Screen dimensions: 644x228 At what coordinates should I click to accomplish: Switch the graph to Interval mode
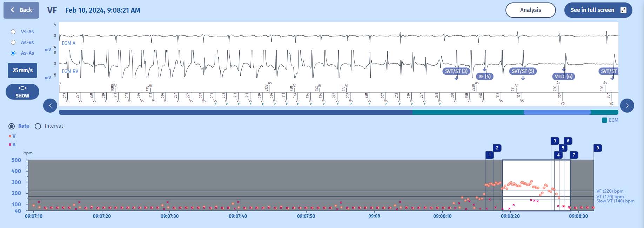[38, 126]
